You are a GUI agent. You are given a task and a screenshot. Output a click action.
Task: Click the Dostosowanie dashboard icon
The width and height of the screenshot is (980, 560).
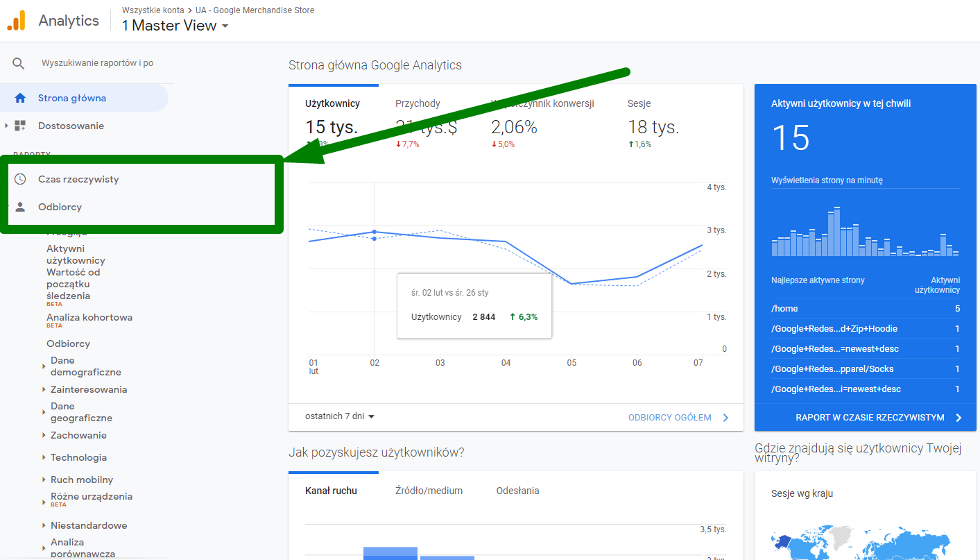point(20,126)
